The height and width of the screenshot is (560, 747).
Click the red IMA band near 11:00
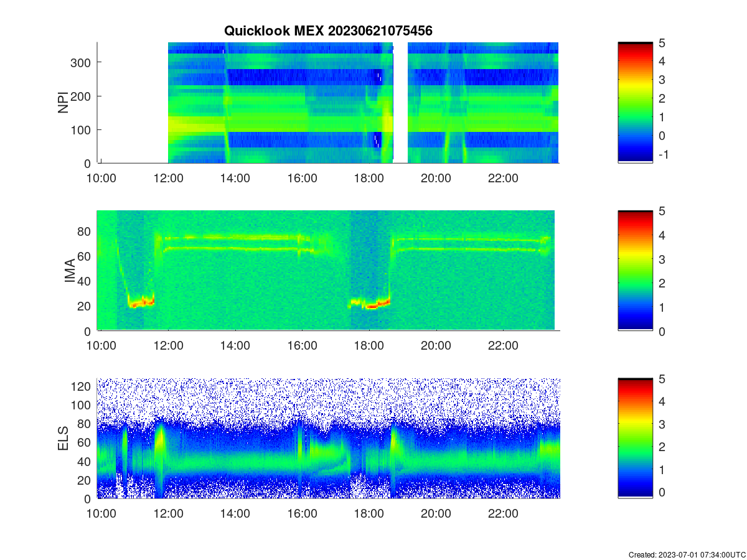141,303
